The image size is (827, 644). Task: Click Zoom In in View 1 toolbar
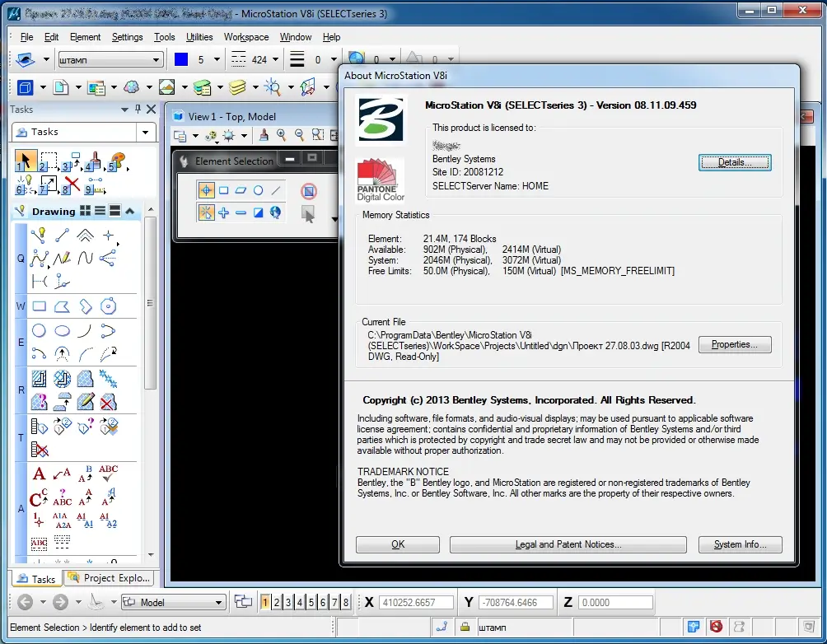click(x=281, y=136)
